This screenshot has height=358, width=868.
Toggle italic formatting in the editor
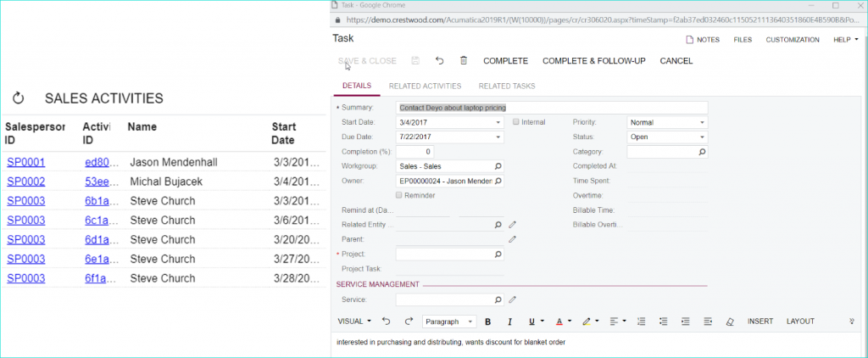(x=509, y=322)
